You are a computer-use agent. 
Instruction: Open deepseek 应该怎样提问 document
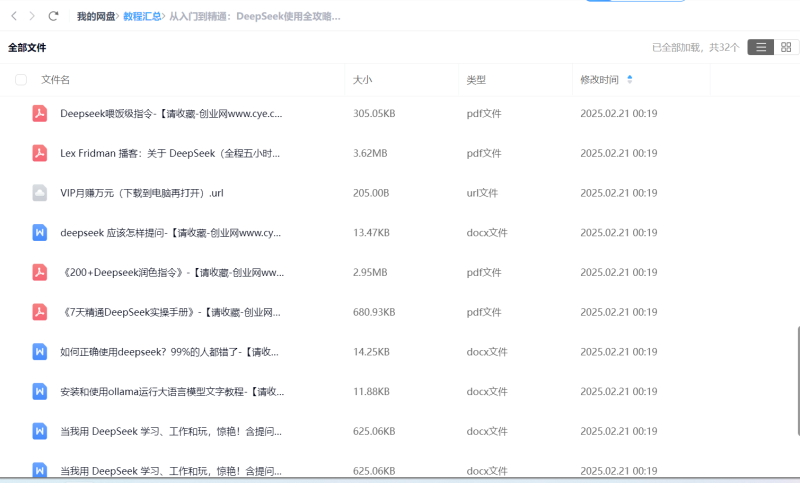[x=170, y=233]
